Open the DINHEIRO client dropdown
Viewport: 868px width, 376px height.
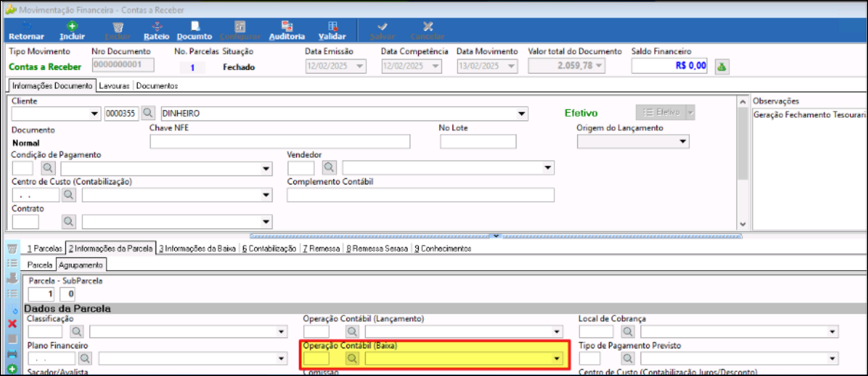point(521,114)
